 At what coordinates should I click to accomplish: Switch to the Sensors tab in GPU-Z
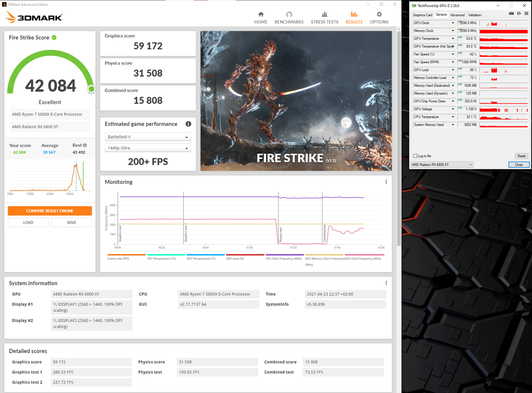[441, 15]
